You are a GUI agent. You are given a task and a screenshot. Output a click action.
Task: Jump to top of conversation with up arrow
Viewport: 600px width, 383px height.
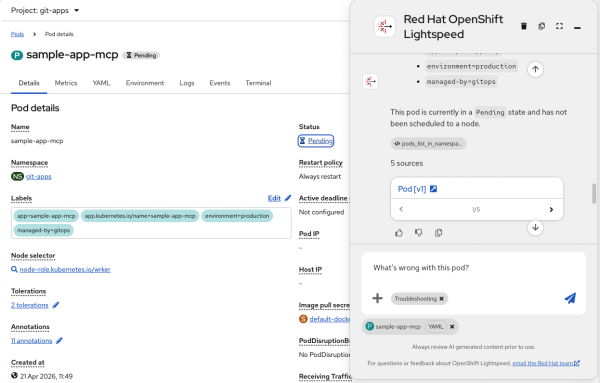(x=535, y=69)
